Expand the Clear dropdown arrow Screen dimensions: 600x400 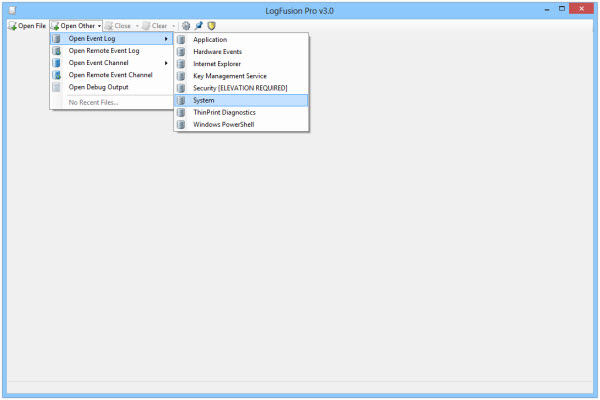tap(174, 26)
